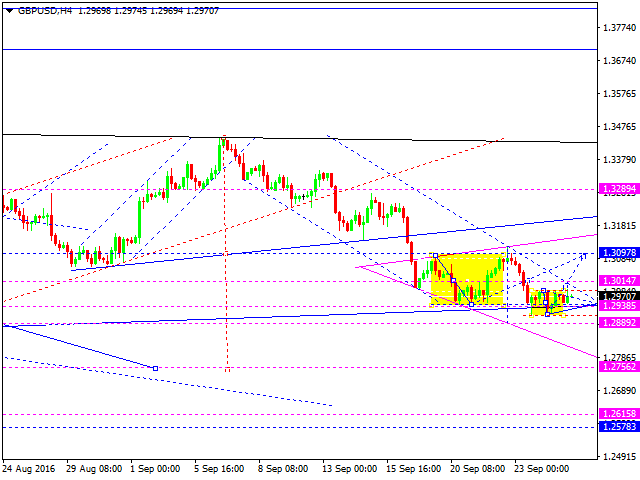640x480 pixels.
Task: Click the current price label 1.29707
Action: 619,296
